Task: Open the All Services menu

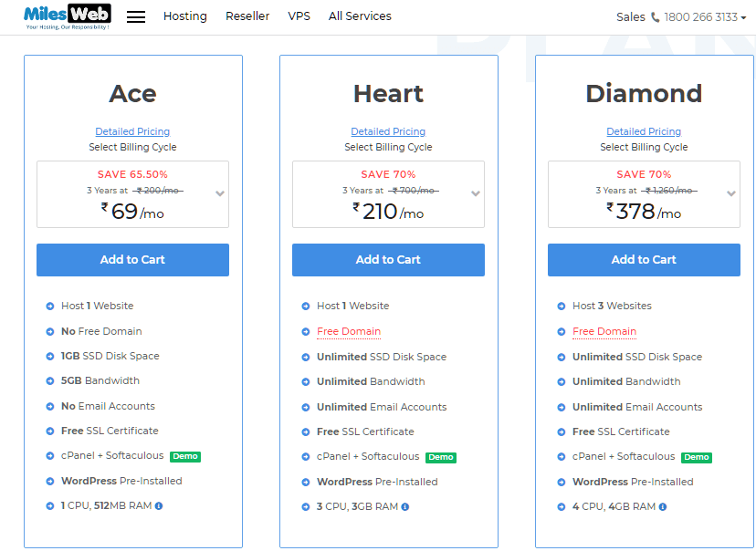Action: click(x=360, y=16)
